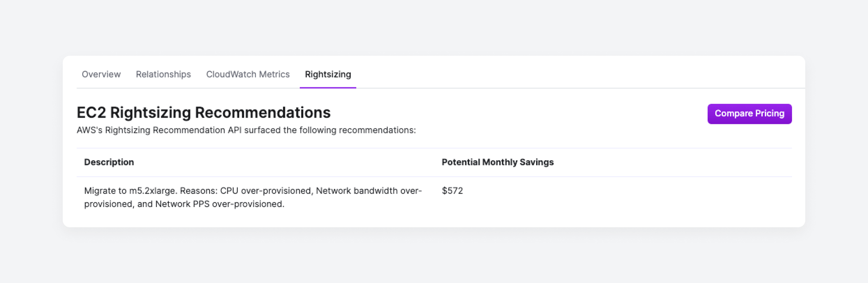Screen dimensions: 868x283
Task: Click the Potential Monthly Savings column header
Action: [498, 162]
